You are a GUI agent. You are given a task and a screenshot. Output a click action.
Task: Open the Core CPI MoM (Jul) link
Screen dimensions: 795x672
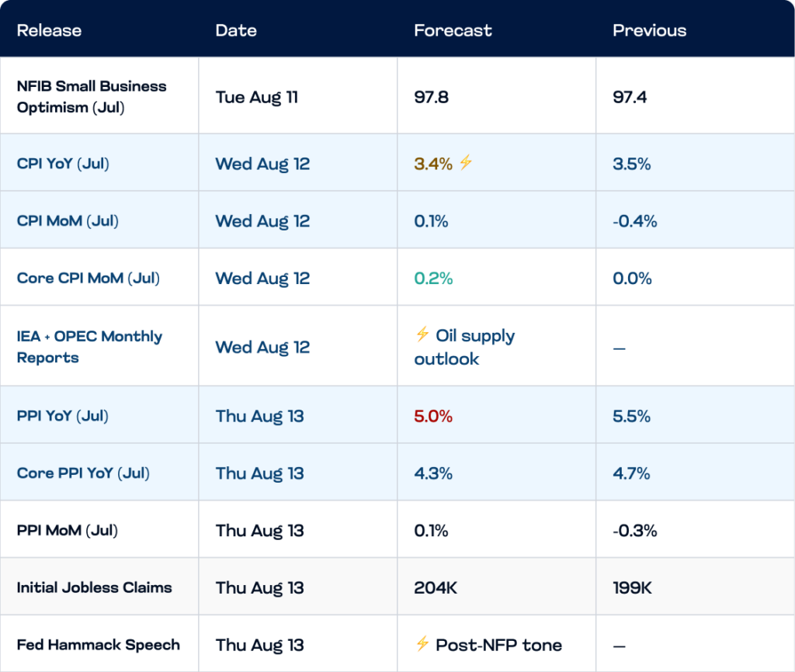point(89,279)
